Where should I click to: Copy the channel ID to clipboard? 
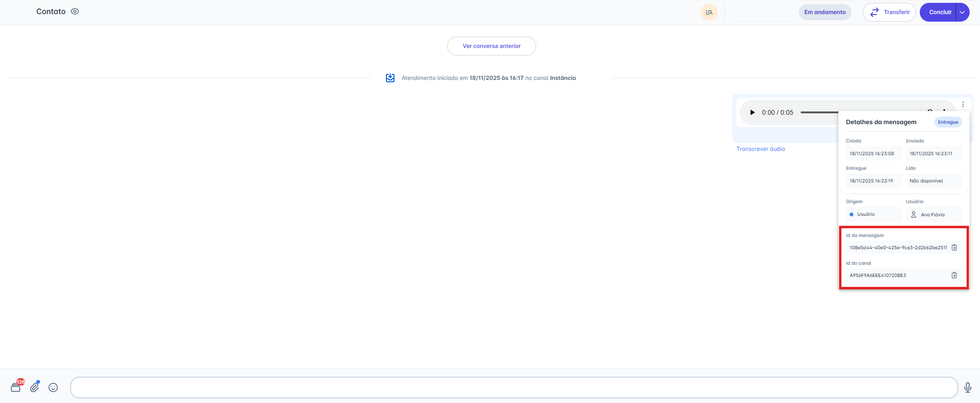(x=954, y=276)
